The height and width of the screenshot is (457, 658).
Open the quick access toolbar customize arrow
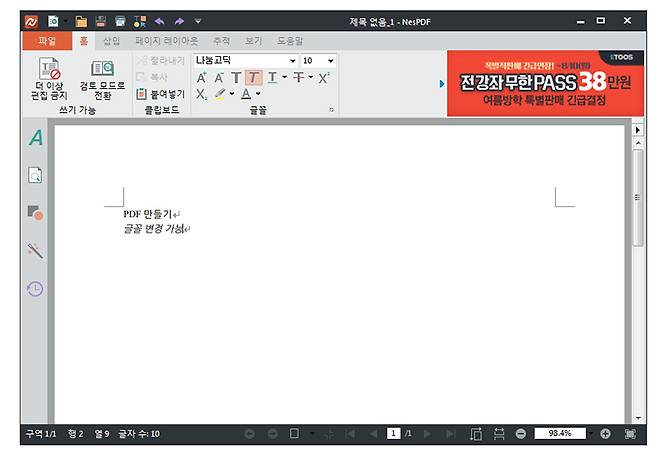tap(198, 21)
